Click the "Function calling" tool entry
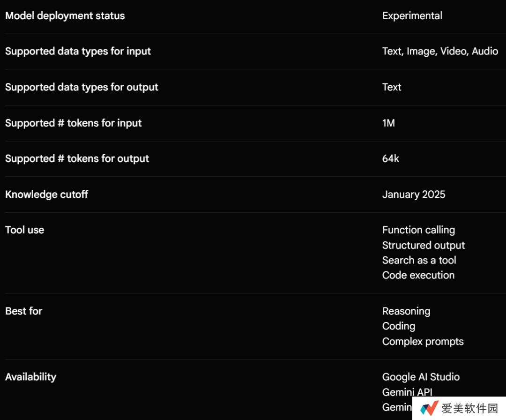 click(x=418, y=230)
